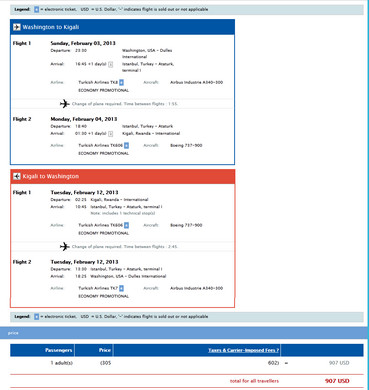Image resolution: width=369 pixels, height=390 pixels.
Task: Click Boeing 737-900 aircraft text for Monday flight
Action: coord(186,146)
